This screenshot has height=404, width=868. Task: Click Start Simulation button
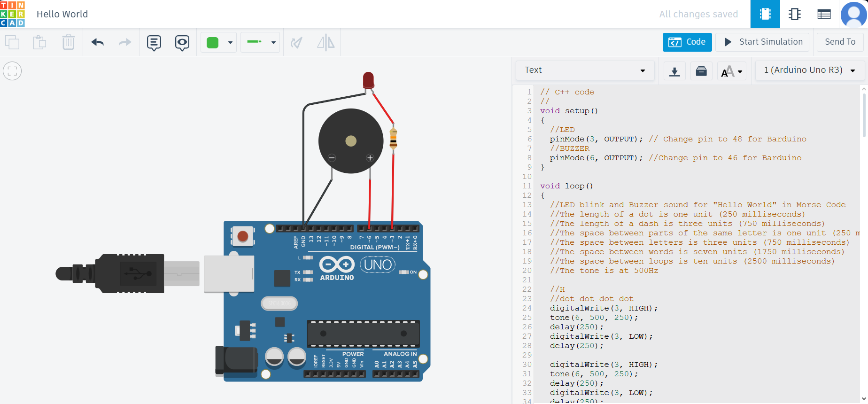click(x=763, y=42)
